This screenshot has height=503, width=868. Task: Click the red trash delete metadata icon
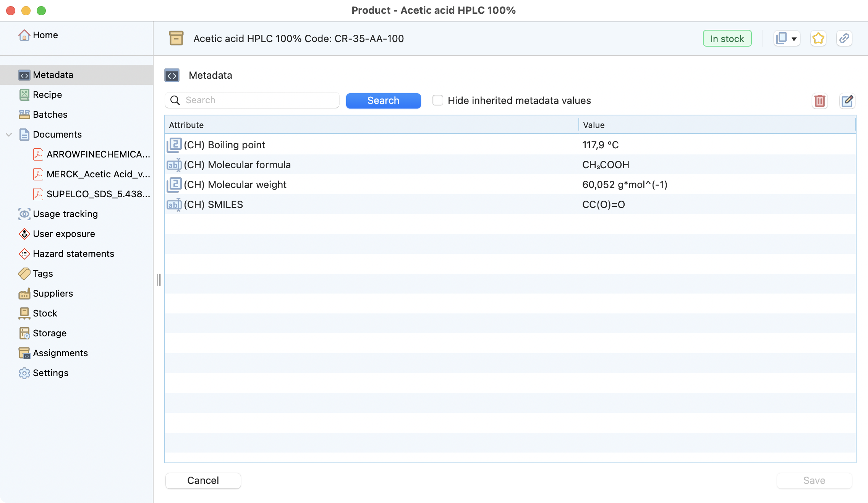tap(819, 101)
